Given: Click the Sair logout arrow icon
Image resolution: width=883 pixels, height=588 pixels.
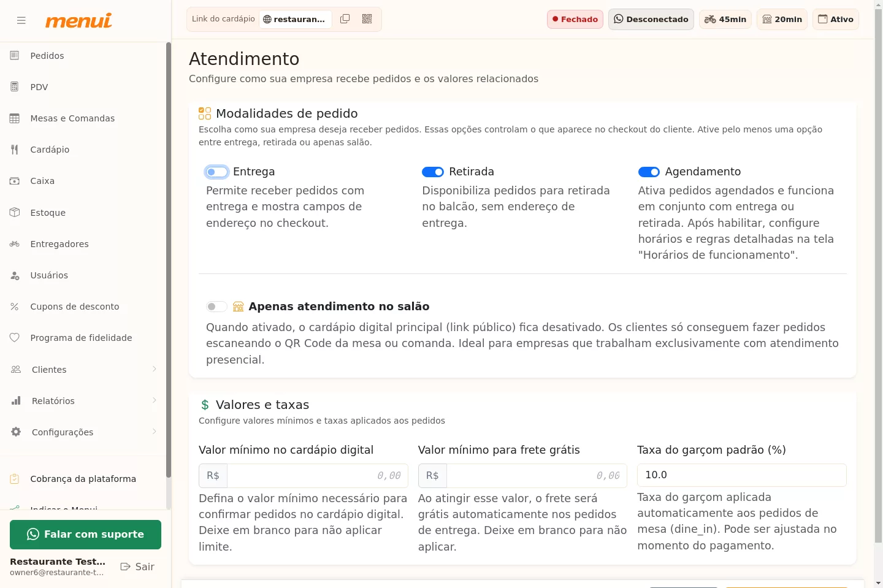Looking at the screenshot, I should tap(125, 567).
